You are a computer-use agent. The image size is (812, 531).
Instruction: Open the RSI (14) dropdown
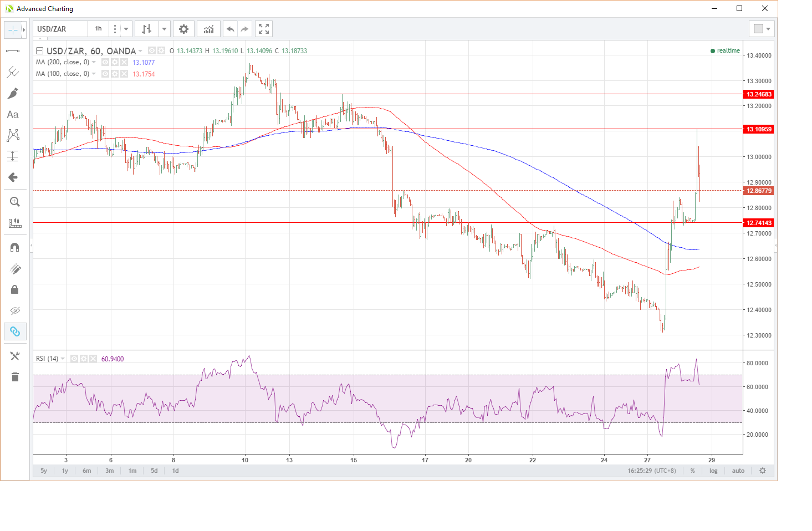coord(63,359)
